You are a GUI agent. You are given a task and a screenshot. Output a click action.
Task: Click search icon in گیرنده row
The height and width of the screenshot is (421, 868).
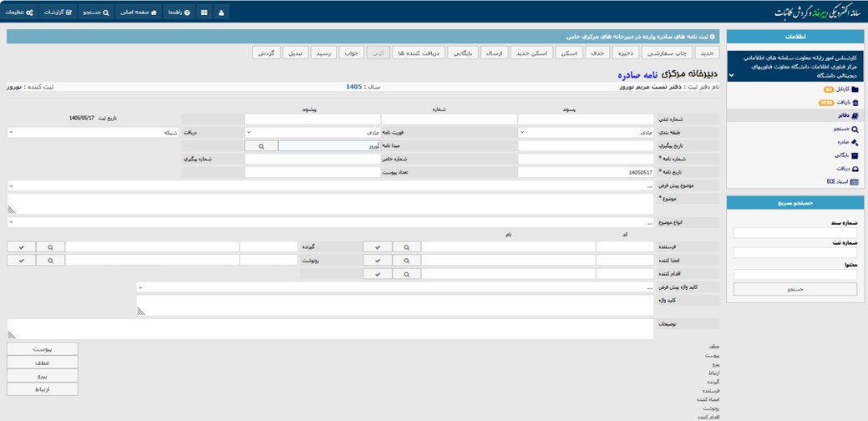[50, 246]
